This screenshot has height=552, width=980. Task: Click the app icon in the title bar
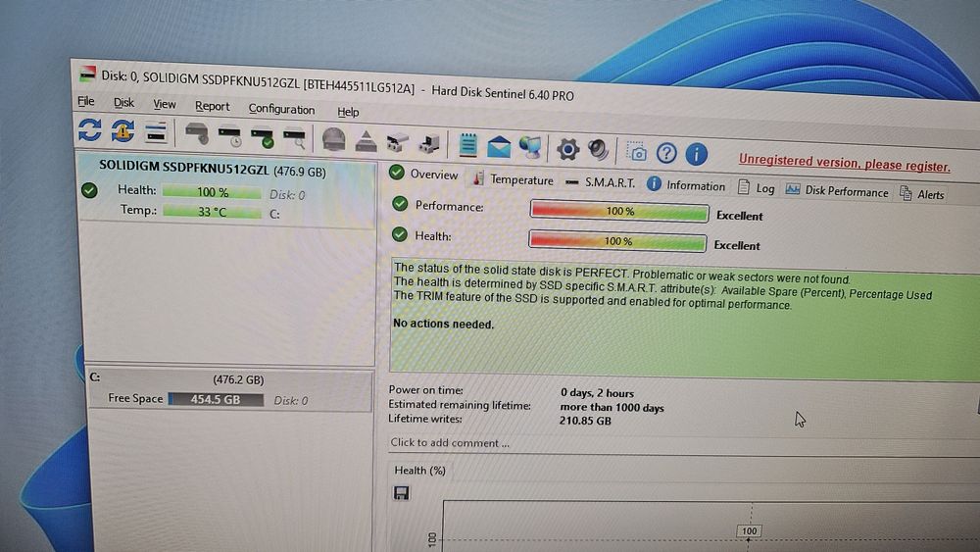click(x=87, y=74)
